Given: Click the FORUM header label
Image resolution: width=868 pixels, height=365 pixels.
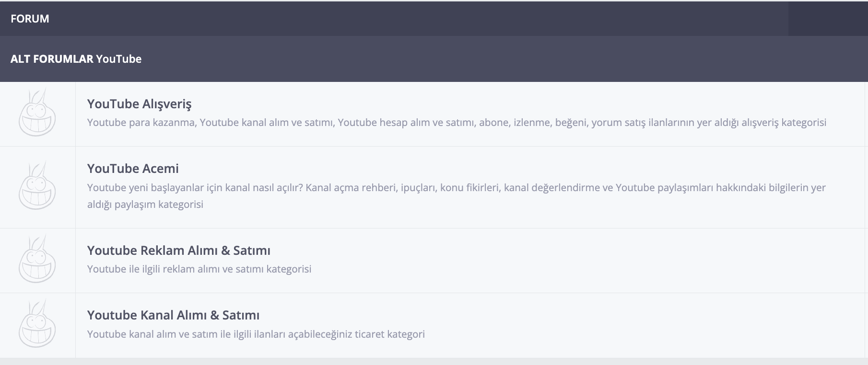Looking at the screenshot, I should tap(30, 19).
